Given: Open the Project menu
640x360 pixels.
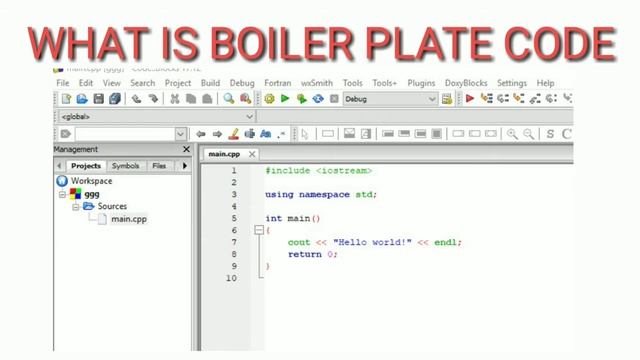Looking at the screenshot, I should click(178, 83).
